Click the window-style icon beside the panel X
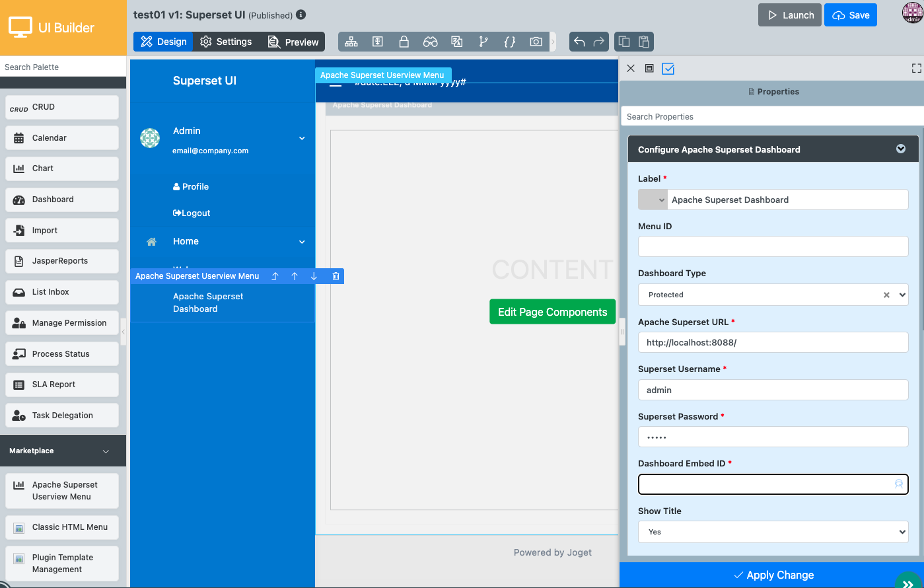 (649, 68)
